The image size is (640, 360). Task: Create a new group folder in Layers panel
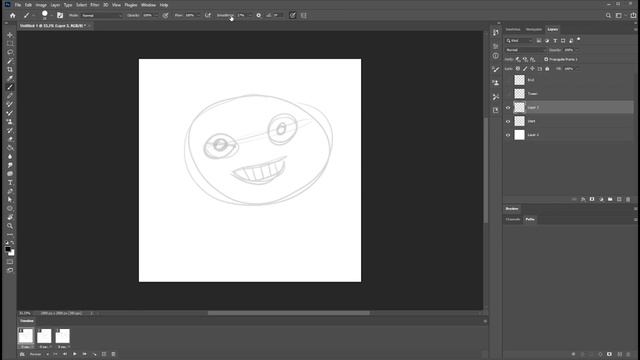tap(610, 199)
